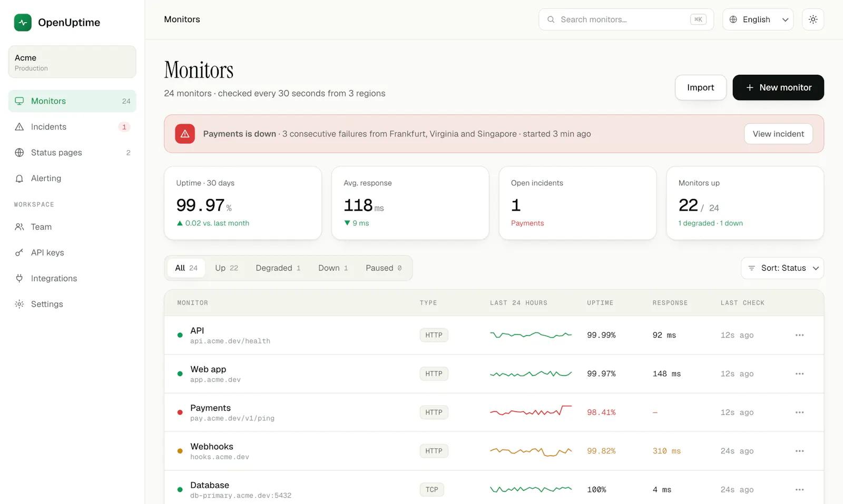Open the API keys key icon

tap(19, 253)
